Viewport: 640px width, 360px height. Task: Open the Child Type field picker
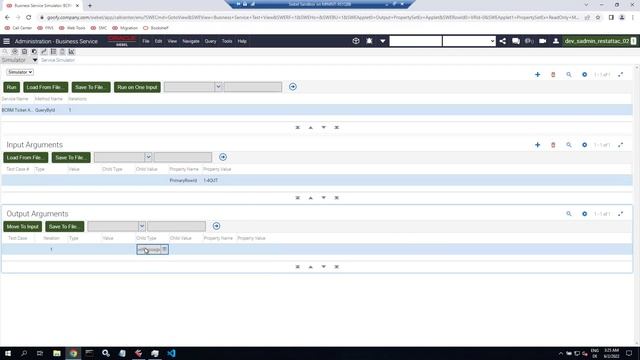point(164,249)
